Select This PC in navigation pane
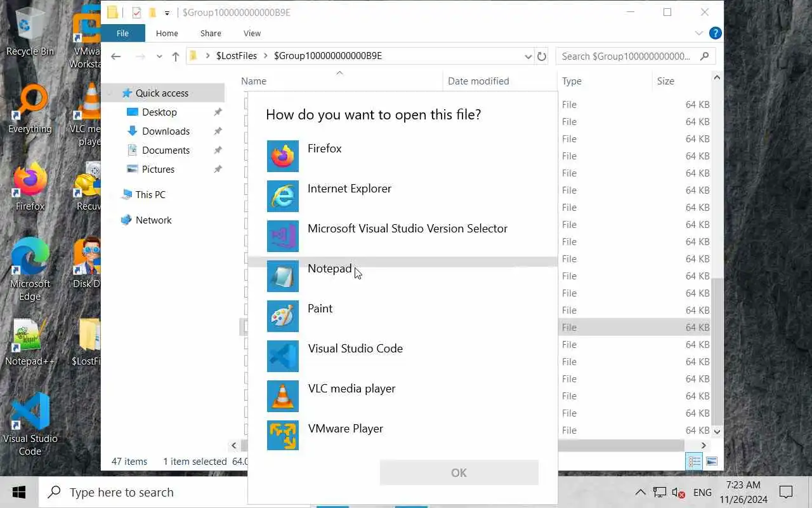This screenshot has width=812, height=508. point(150,194)
